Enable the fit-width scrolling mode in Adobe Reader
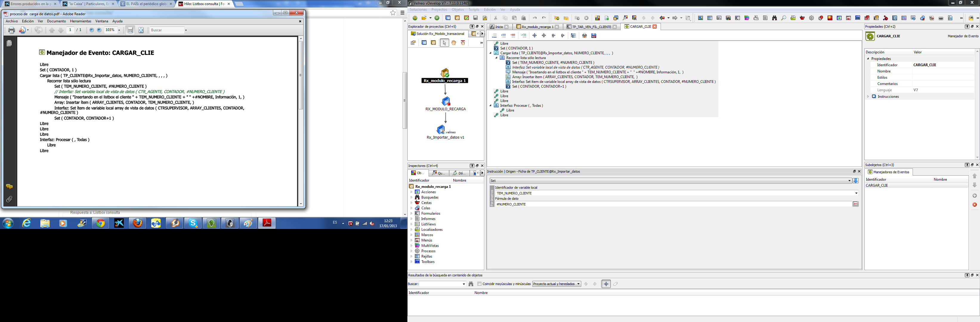Image resolution: width=980 pixels, height=322 pixels. (130, 30)
